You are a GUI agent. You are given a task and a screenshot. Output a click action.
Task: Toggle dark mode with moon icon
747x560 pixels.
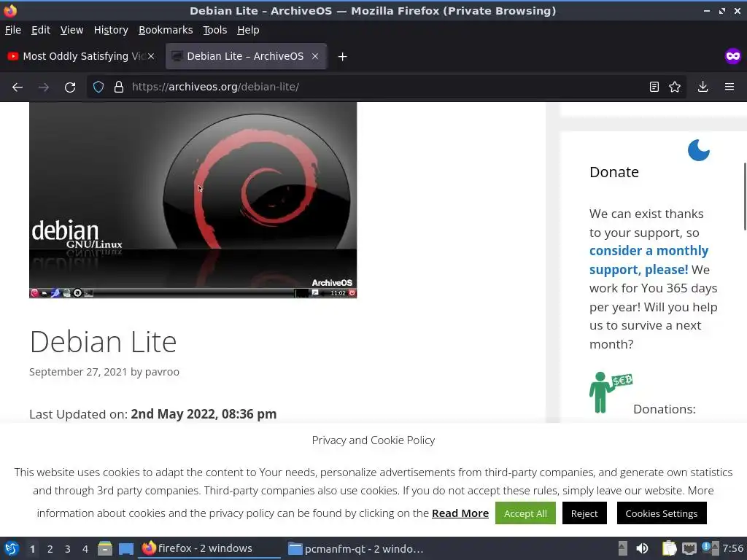point(698,150)
